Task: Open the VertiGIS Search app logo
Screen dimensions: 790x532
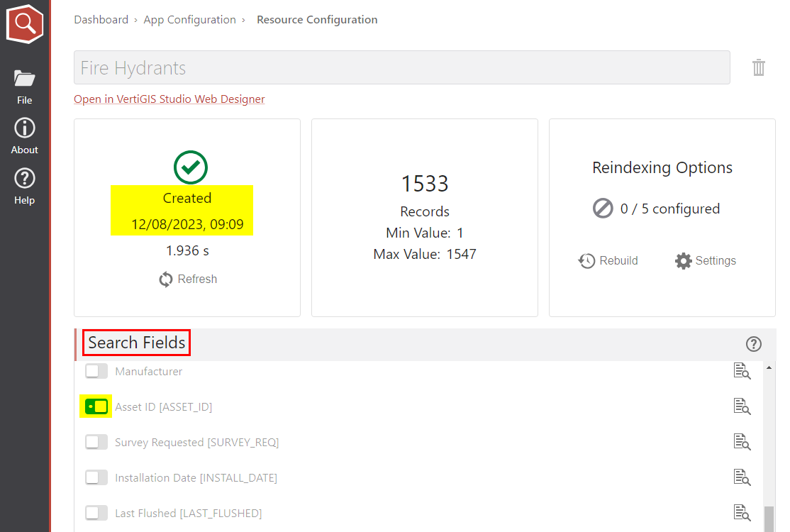Action: tap(25, 23)
